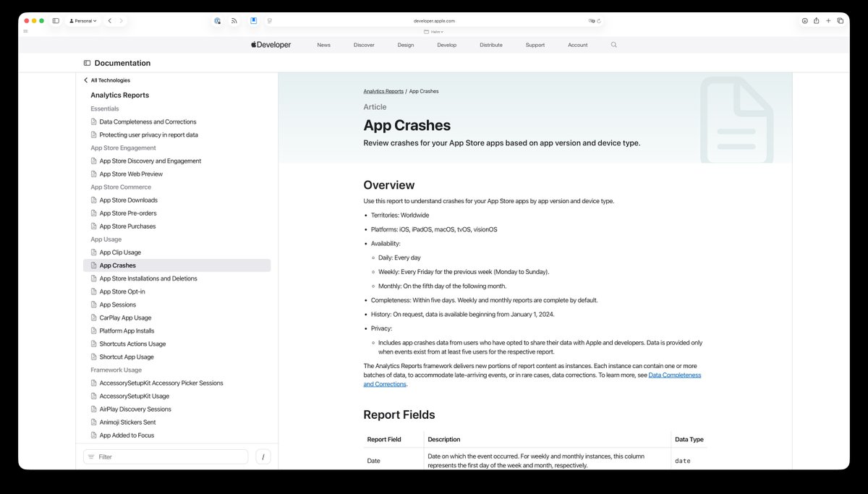Open AccessorySetupKit Usage article
The height and width of the screenshot is (494, 868).
pos(135,396)
